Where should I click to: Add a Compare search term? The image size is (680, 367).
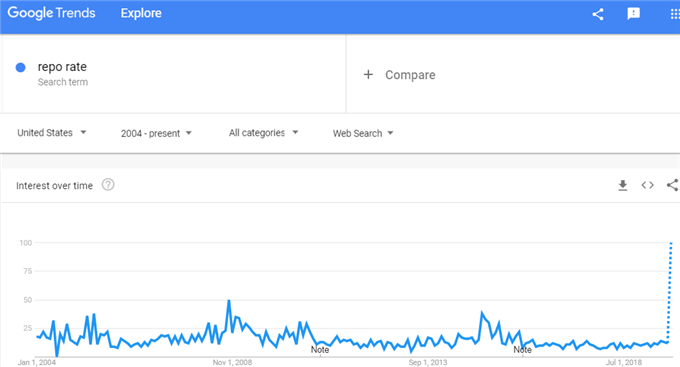[410, 75]
